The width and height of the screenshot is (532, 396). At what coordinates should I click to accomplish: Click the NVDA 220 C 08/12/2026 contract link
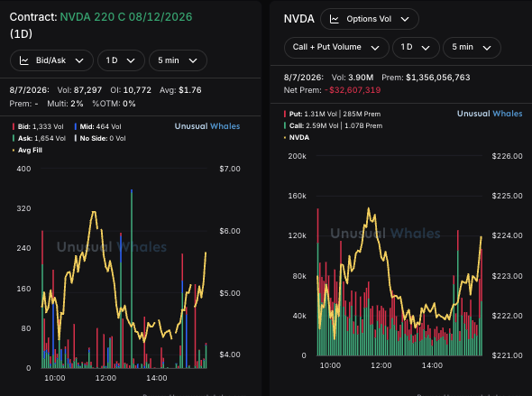tap(126, 17)
